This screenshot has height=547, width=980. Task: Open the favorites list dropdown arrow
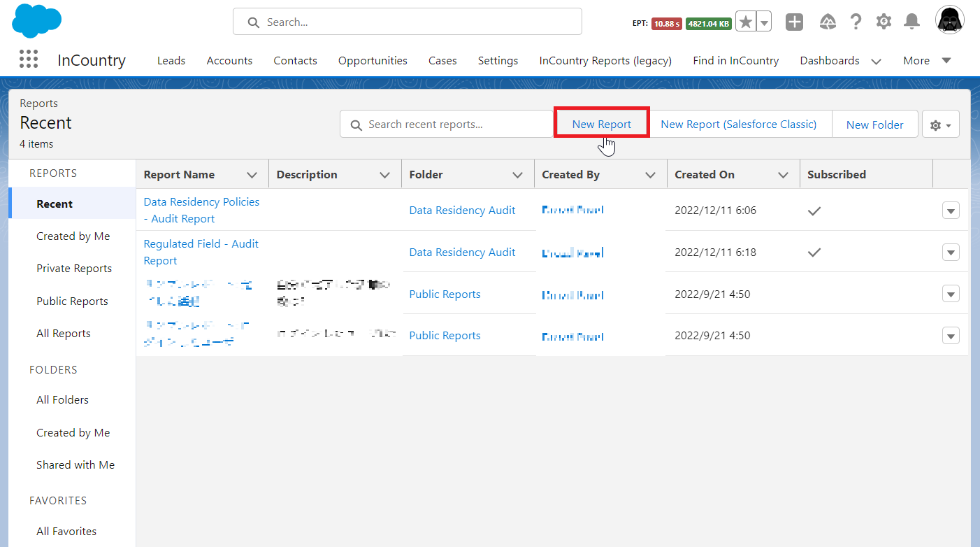coord(765,22)
